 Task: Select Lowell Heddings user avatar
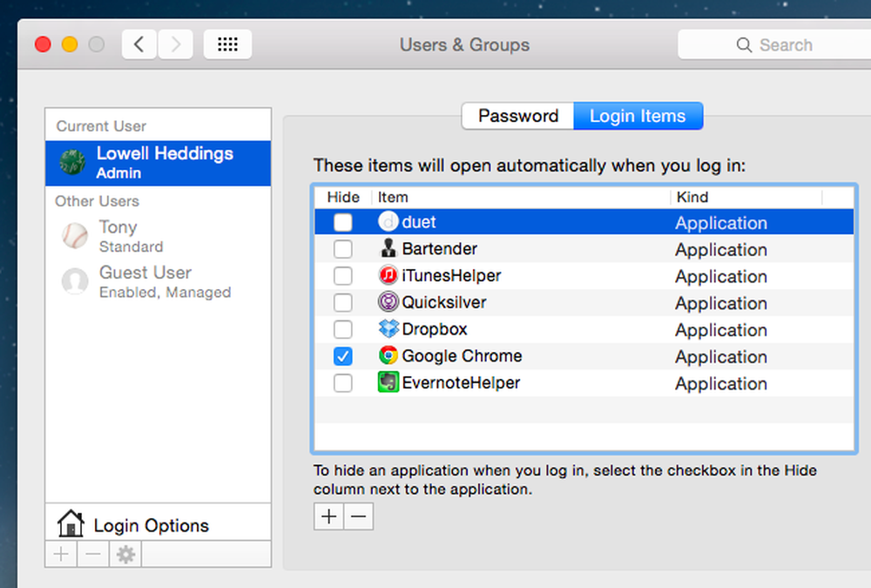pos(73,162)
